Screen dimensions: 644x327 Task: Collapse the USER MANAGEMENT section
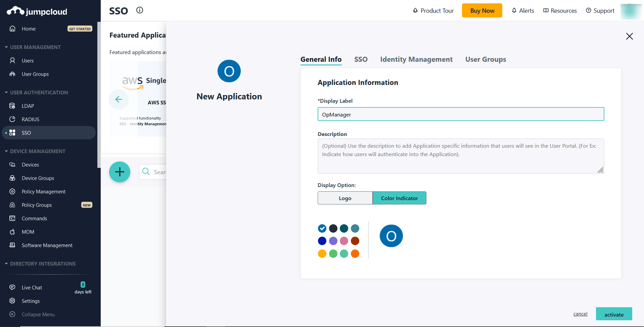point(35,47)
